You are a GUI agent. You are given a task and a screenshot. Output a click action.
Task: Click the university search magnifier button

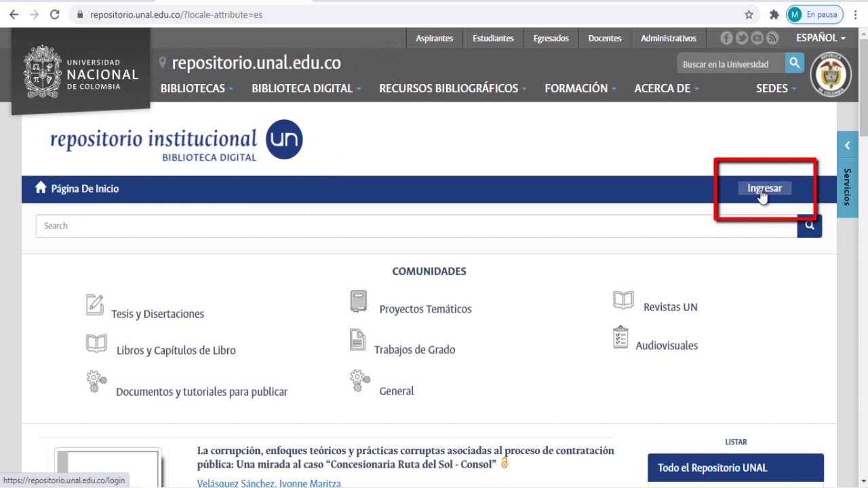tap(795, 63)
